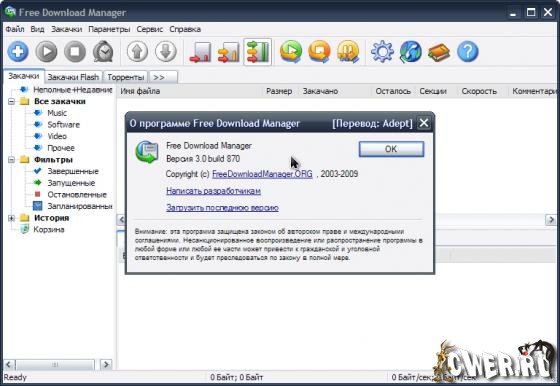Image resolution: width=560 pixels, height=386 pixels.
Task: Select the Video category
Action: pos(57,136)
